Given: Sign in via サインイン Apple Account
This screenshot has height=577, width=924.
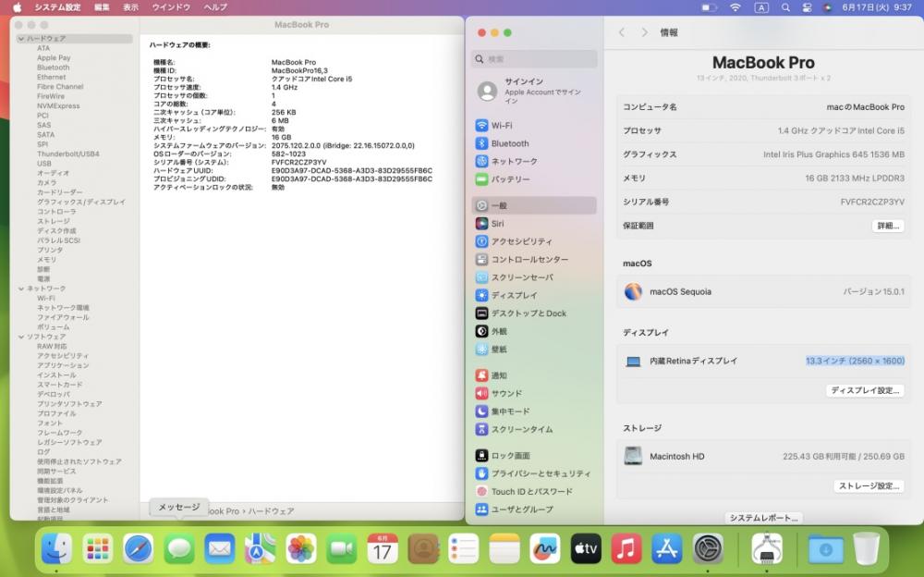Looking at the screenshot, I should [534, 91].
